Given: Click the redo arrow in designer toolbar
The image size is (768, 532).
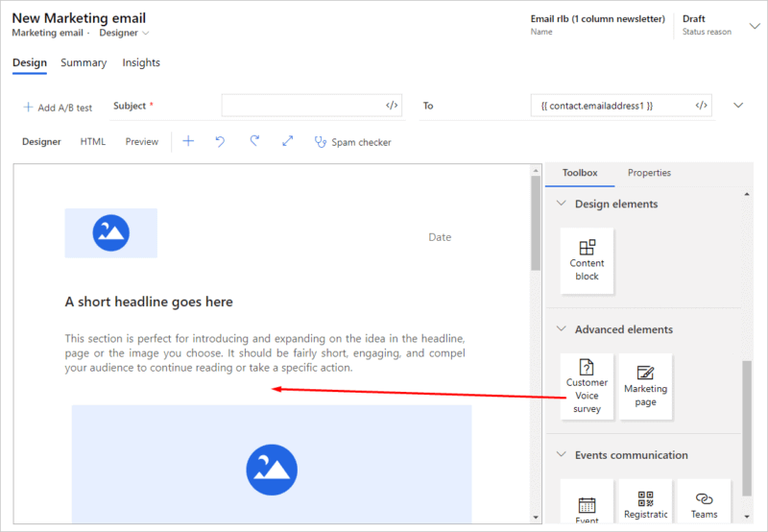Looking at the screenshot, I should (x=254, y=141).
